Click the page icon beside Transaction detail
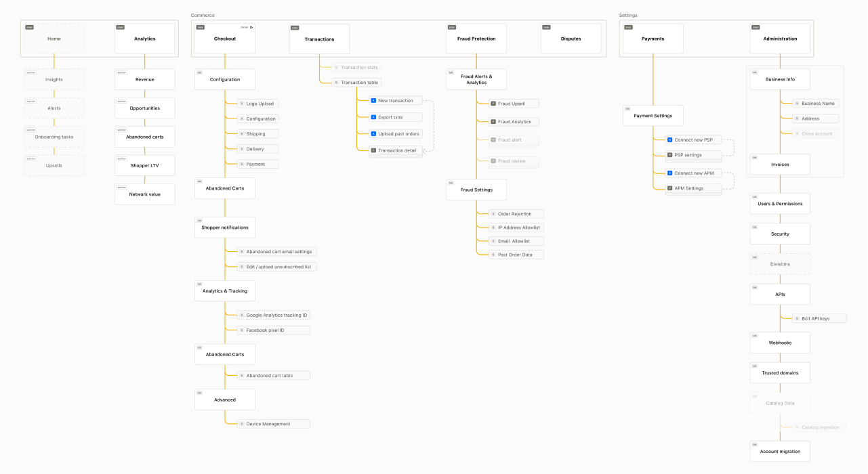Viewport: 868px width, 474px height. [x=373, y=150]
